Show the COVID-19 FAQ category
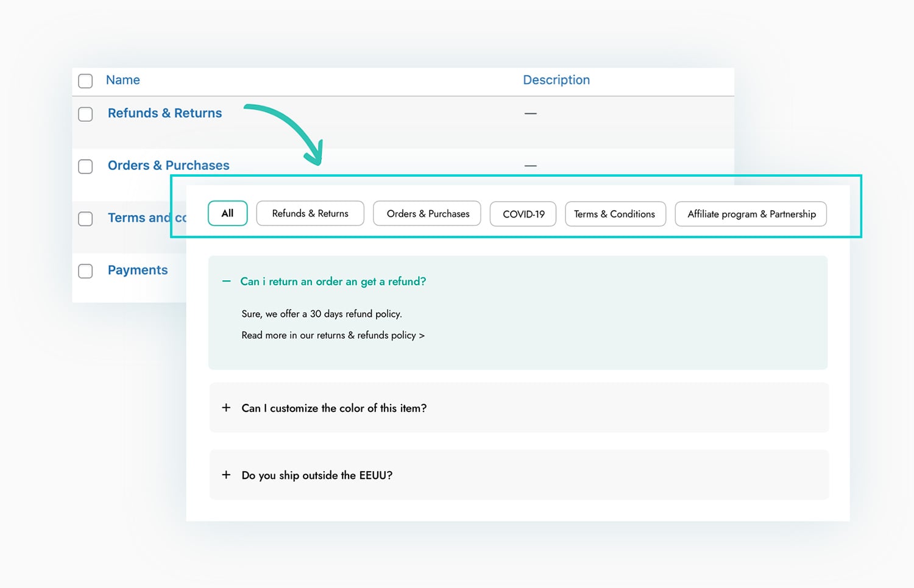Screen dimensions: 914x588 [x=523, y=214]
